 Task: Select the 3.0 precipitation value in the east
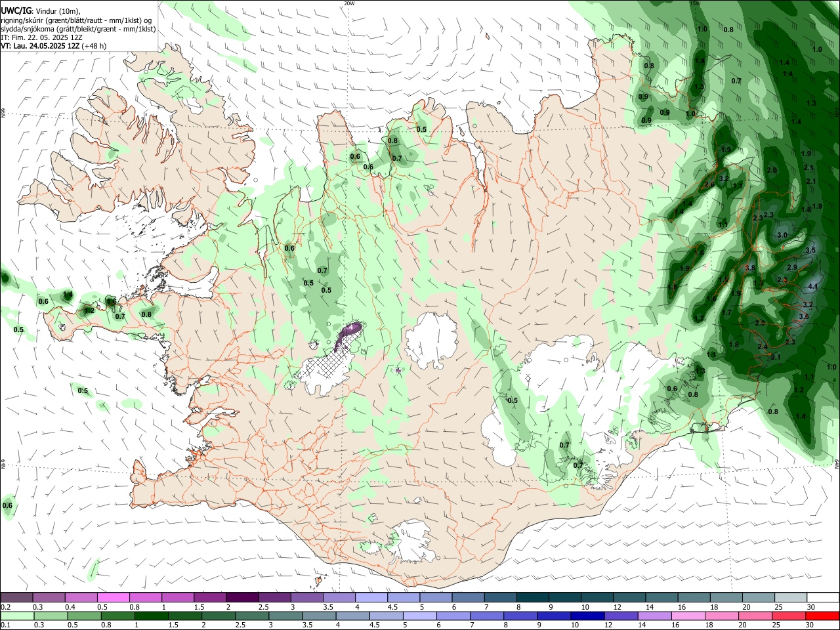click(782, 235)
